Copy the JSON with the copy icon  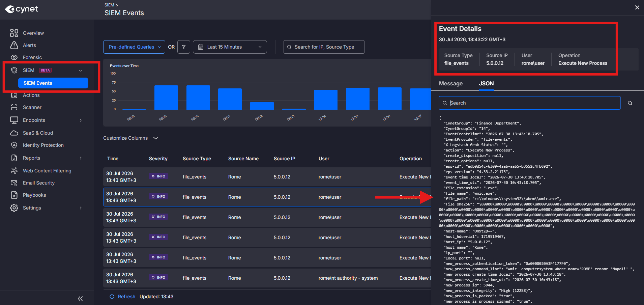pyautogui.click(x=630, y=103)
